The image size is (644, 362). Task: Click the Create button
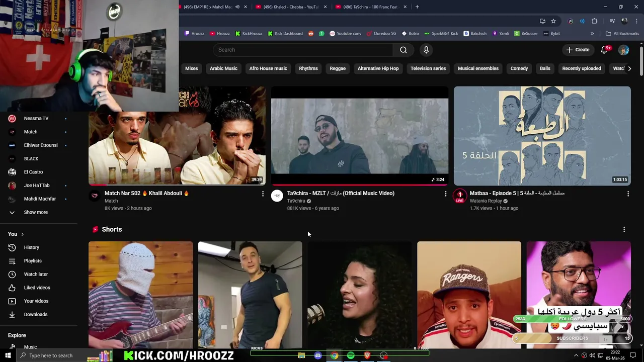(x=578, y=50)
